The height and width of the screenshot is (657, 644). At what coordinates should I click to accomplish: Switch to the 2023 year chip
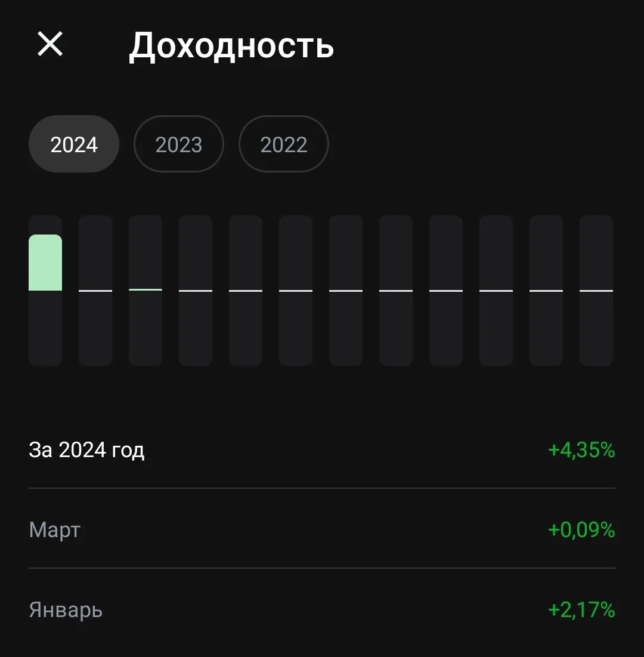[x=179, y=144]
